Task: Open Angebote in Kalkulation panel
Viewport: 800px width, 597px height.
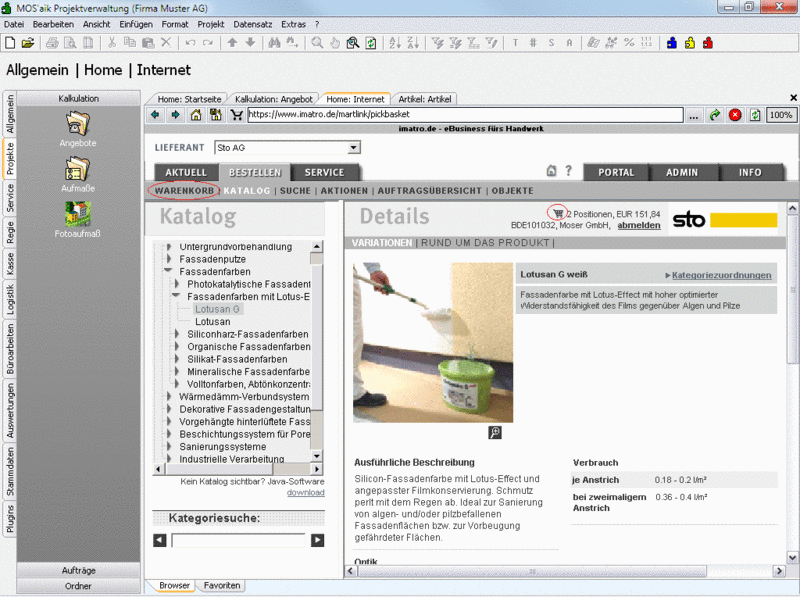Action: [x=78, y=130]
